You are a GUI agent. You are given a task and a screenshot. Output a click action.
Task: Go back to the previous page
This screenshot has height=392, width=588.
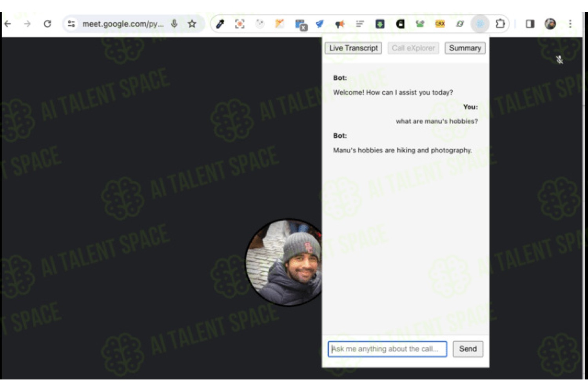tap(8, 24)
